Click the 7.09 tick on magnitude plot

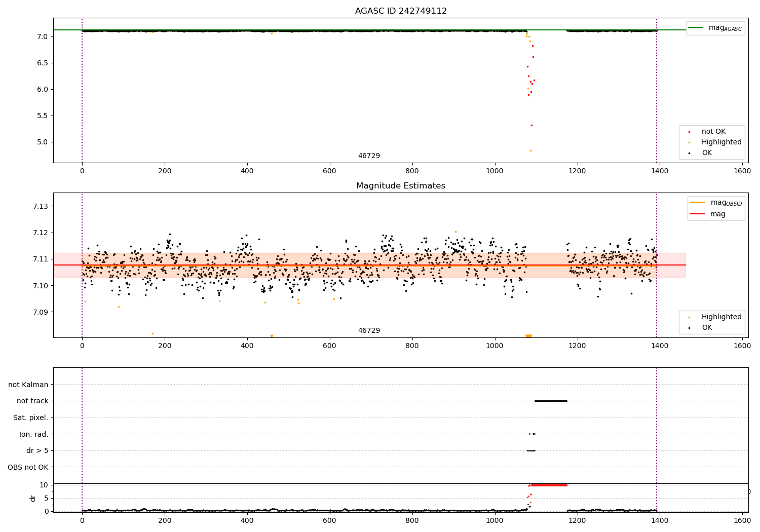[40, 312]
